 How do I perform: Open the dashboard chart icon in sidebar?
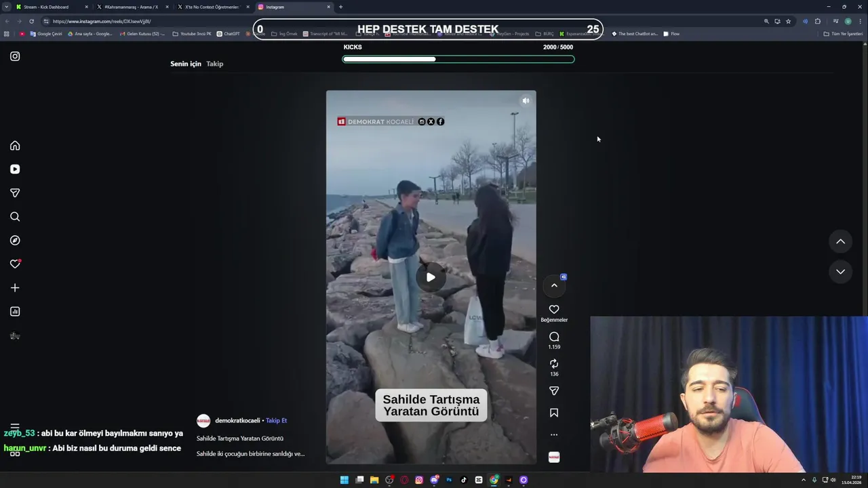(x=15, y=312)
